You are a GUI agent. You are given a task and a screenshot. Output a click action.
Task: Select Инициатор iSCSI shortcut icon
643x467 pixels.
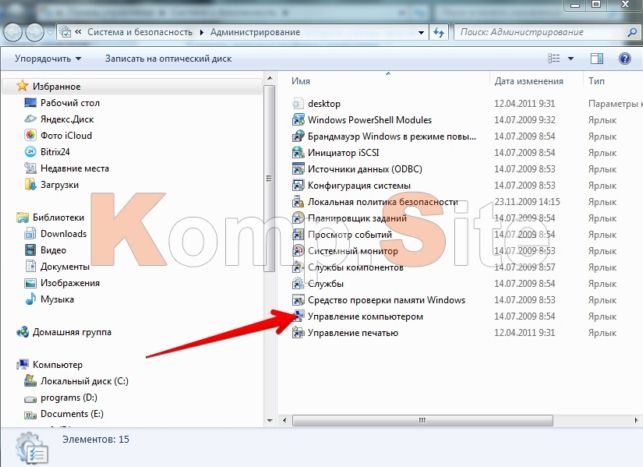coord(298,153)
